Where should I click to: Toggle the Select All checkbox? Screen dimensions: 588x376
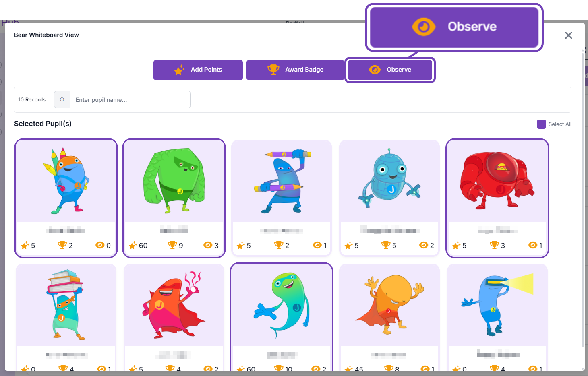point(541,124)
